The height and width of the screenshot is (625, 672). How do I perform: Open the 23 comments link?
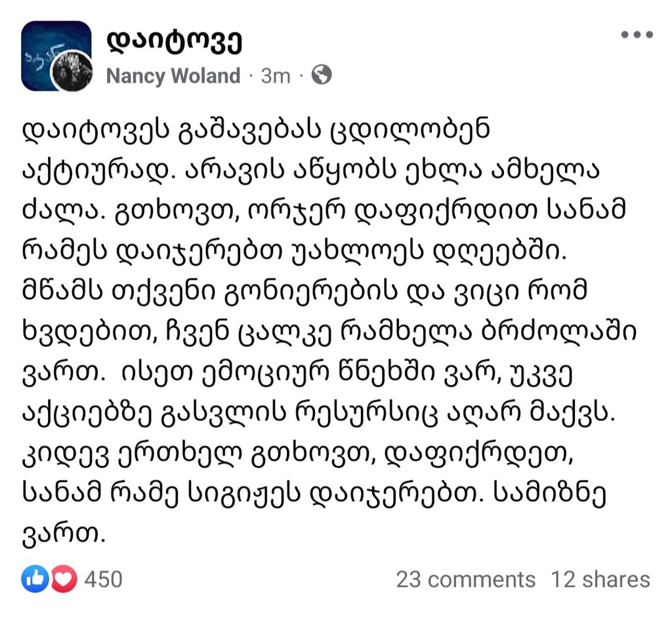[466, 580]
